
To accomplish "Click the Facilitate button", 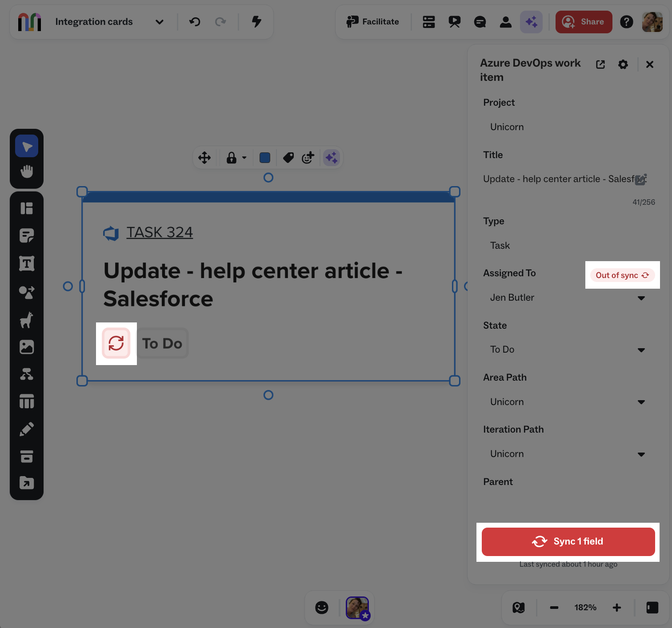I will 373,22.
